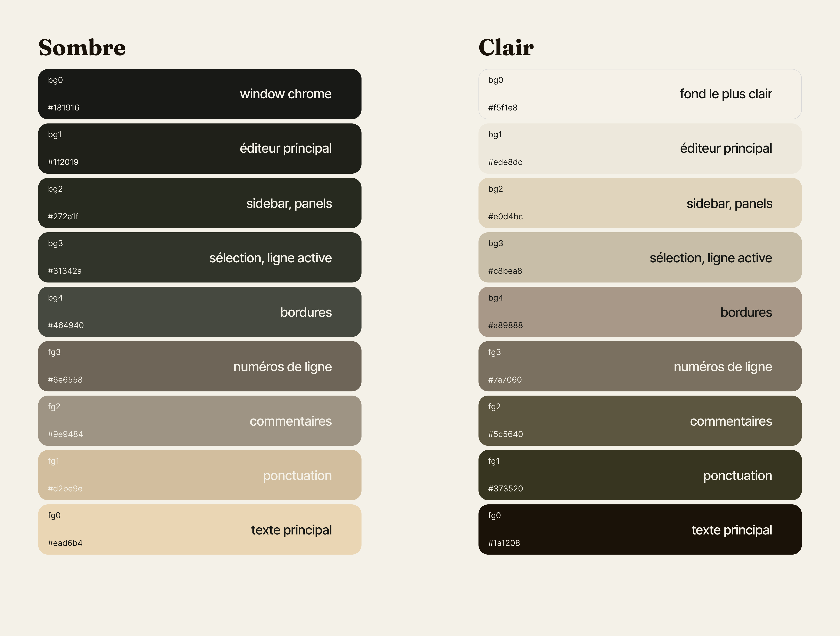Click the hex code #f5f1e8

(503, 108)
